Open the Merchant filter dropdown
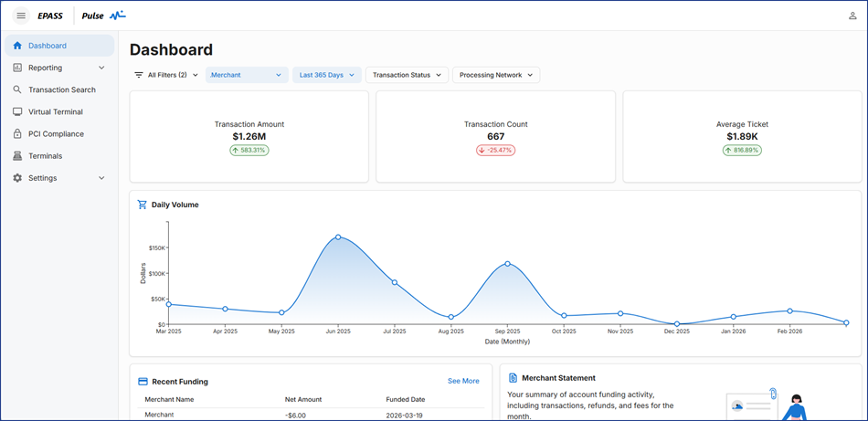 click(246, 75)
